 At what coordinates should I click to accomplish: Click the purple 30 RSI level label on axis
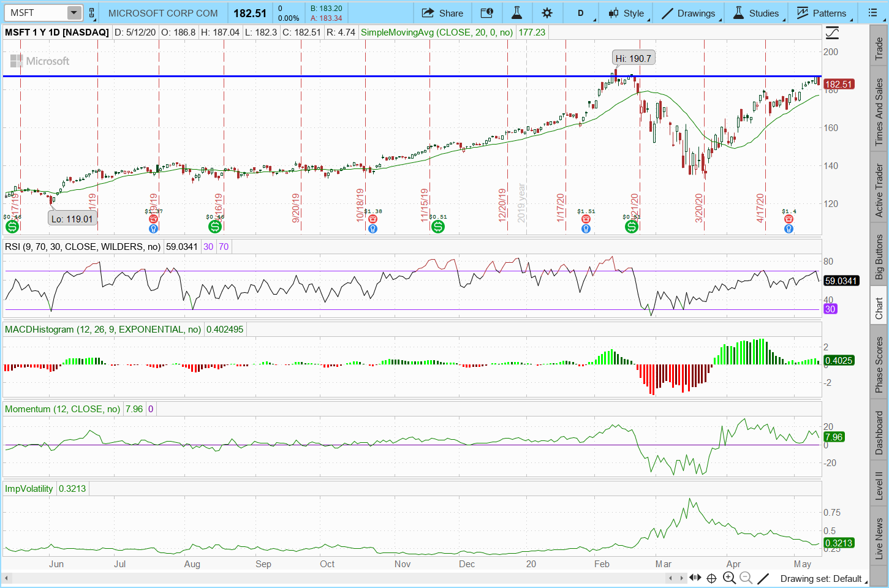830,309
